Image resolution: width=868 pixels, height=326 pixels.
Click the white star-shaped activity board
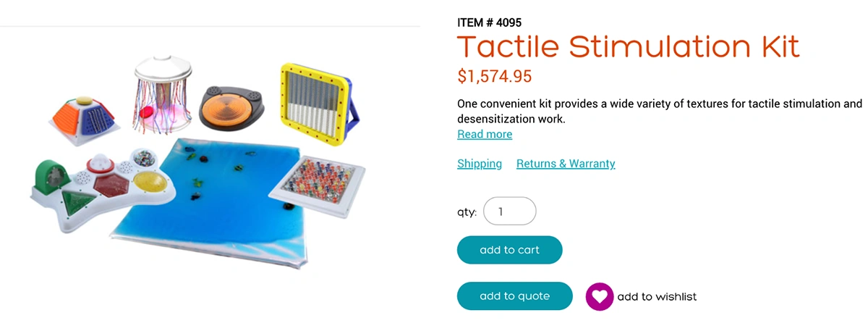point(101,185)
